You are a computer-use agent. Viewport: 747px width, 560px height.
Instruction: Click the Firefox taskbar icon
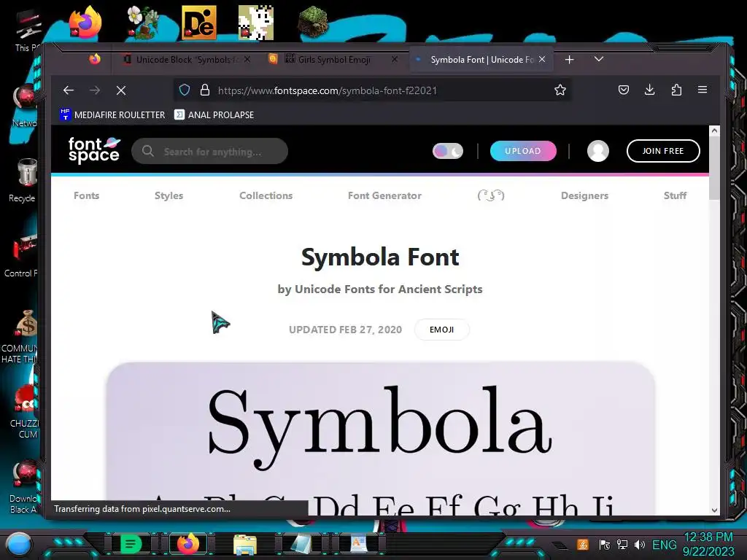pos(188,544)
